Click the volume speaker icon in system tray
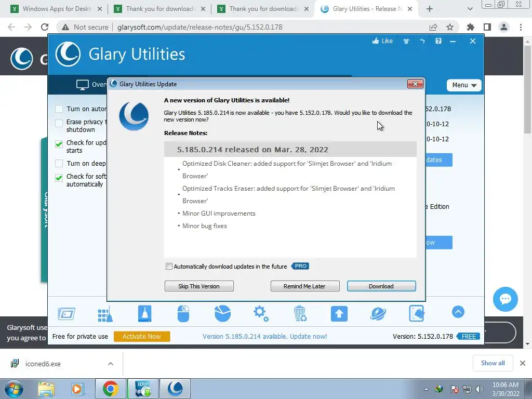 (x=479, y=389)
